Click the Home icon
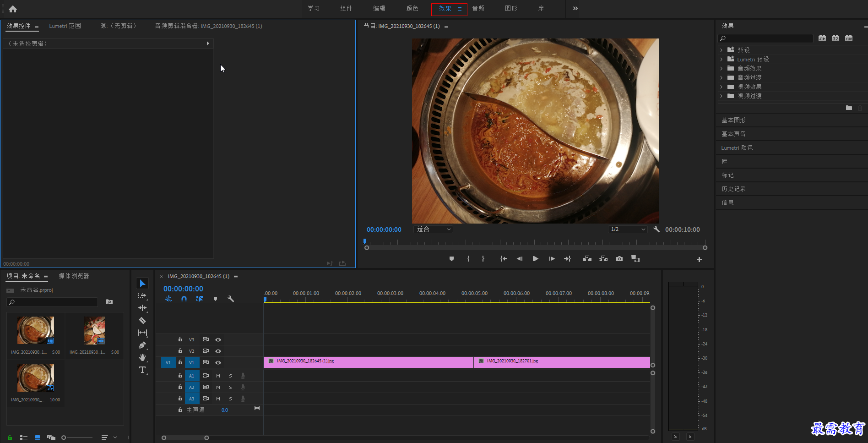 (13, 9)
